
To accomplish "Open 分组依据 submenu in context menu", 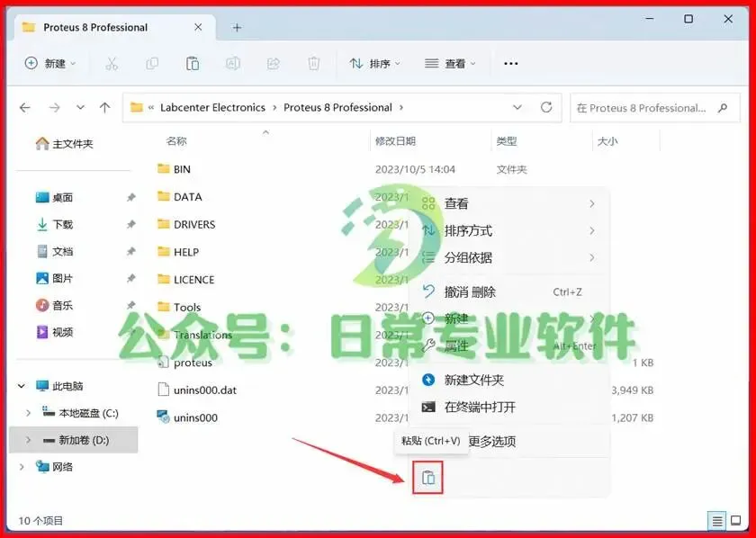I will tap(509, 257).
